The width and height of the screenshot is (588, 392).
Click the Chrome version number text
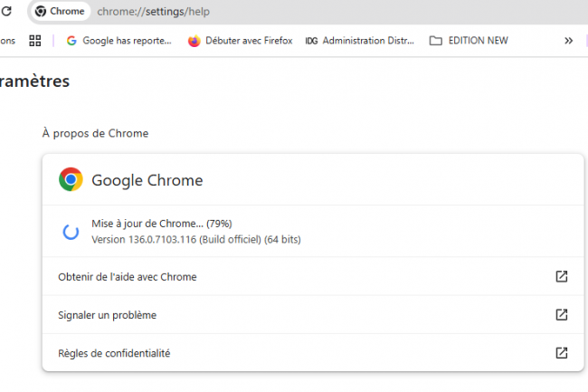pos(195,239)
